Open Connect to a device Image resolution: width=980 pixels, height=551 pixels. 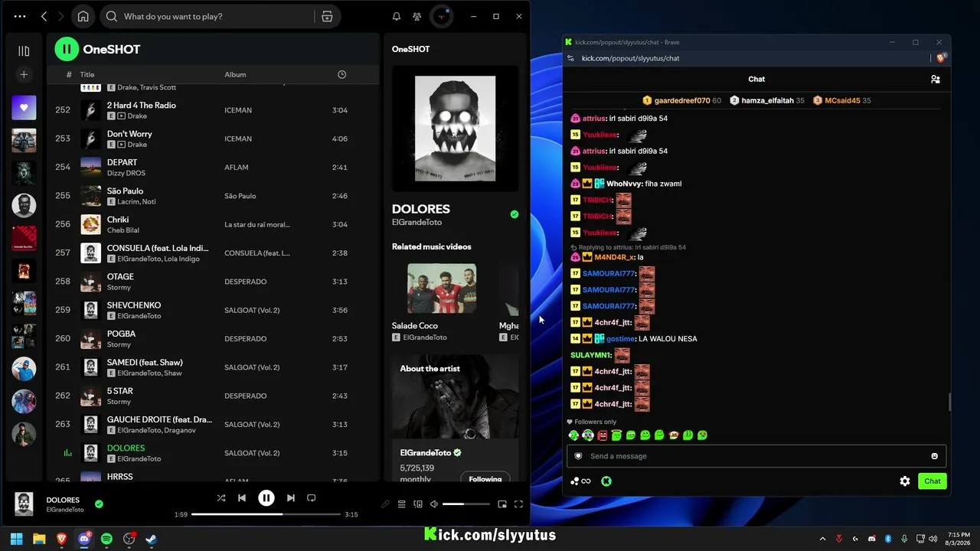[x=418, y=504]
